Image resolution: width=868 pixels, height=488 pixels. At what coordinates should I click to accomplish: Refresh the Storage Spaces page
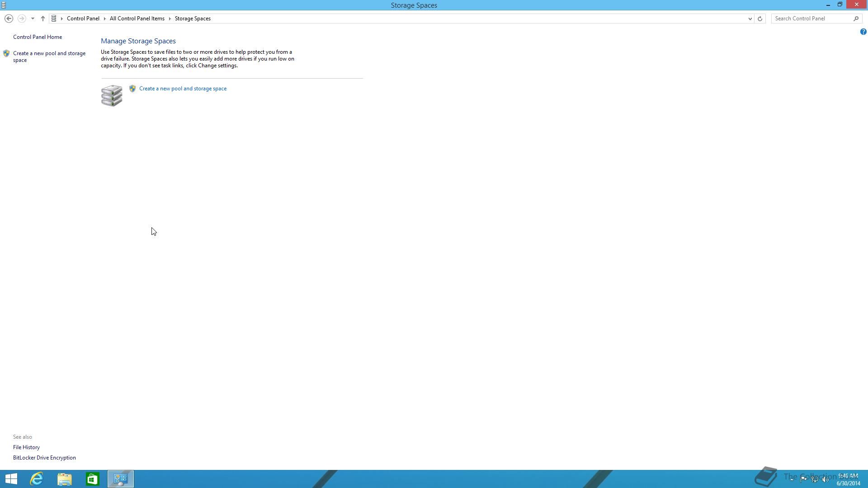(760, 19)
